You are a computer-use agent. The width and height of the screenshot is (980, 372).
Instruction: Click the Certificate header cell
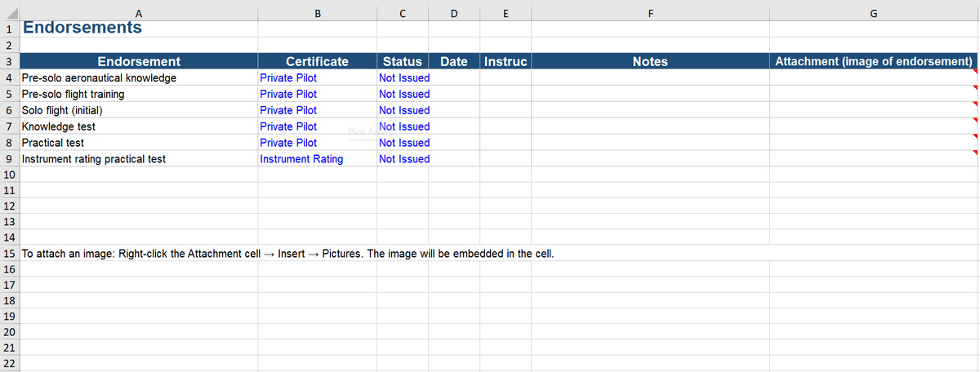tap(317, 61)
